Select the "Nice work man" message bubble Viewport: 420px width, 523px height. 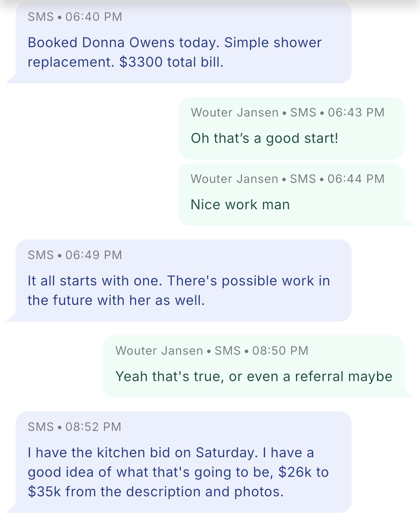point(240,205)
